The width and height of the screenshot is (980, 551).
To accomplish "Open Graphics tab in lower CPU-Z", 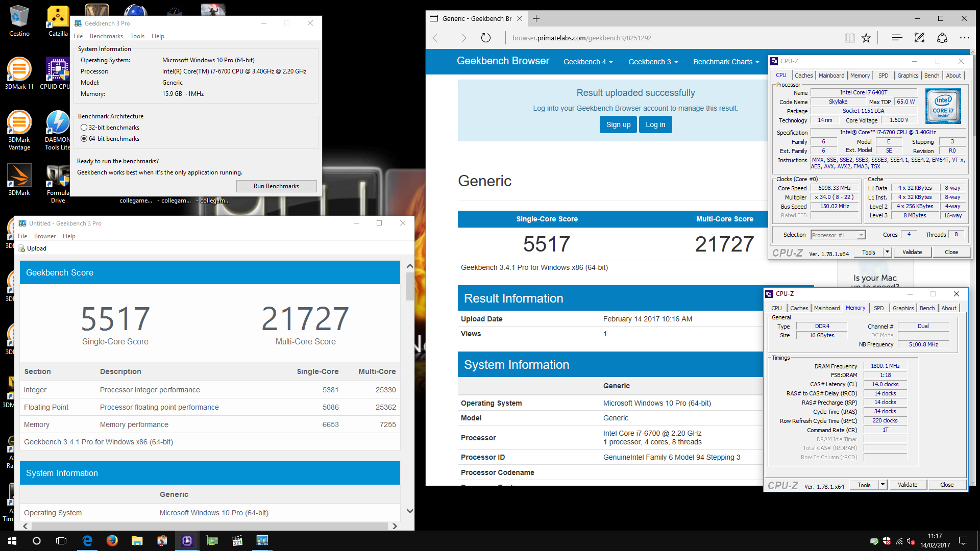I will pyautogui.click(x=903, y=308).
